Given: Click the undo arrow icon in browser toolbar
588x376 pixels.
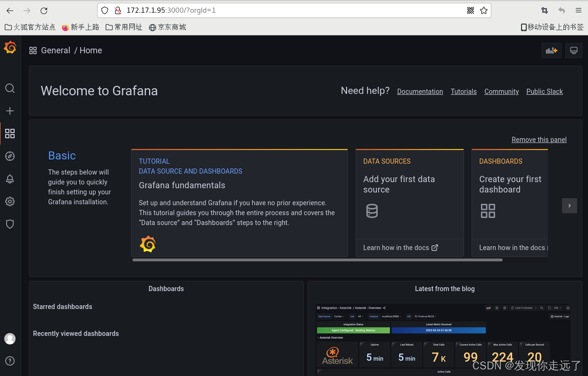Looking at the screenshot, I should [x=562, y=10].
